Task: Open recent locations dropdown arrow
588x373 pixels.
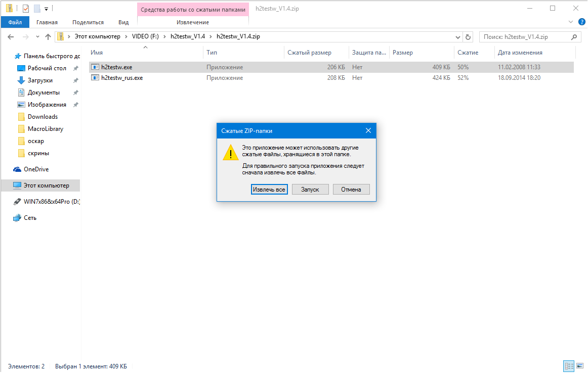Action: point(37,37)
